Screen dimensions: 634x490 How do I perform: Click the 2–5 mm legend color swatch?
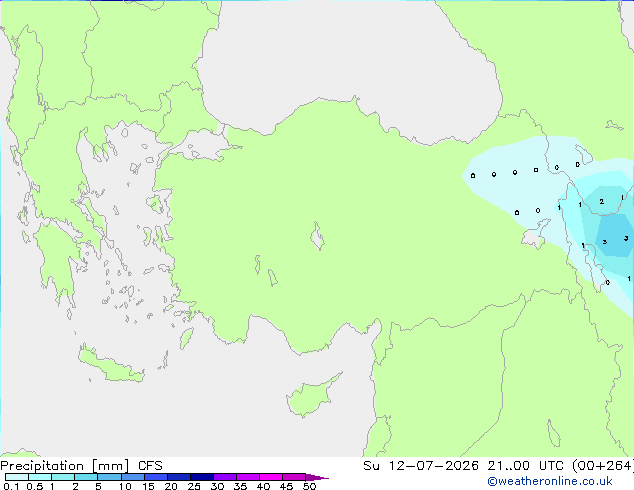(x=86, y=477)
